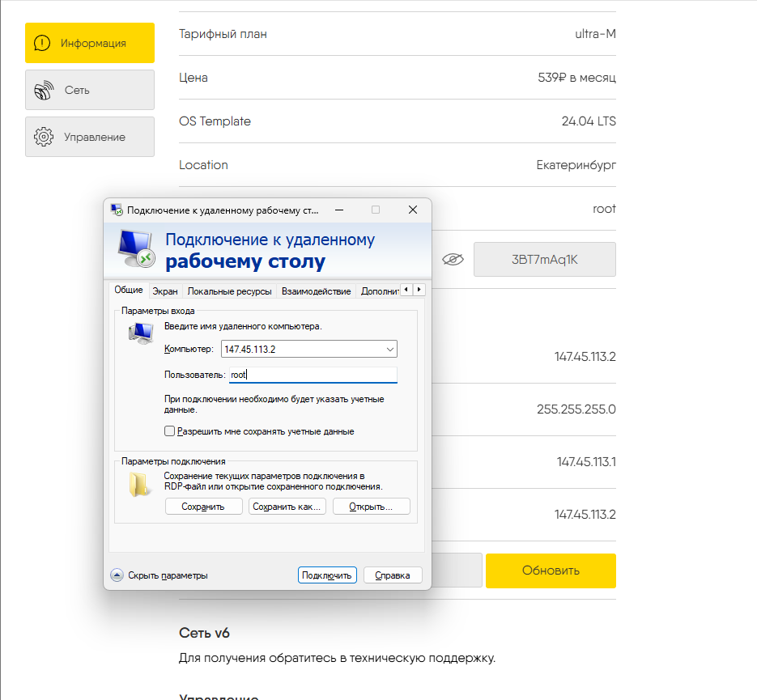Click the Remote Desktop banner monitor icon

point(136,248)
